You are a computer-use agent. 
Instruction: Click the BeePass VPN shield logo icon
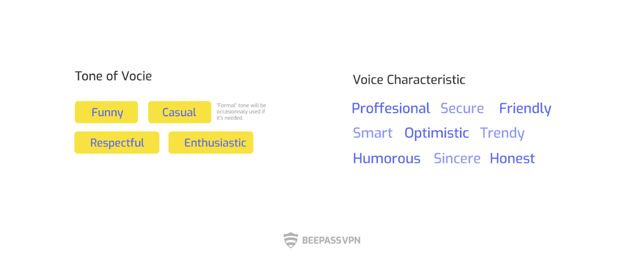pos(291,240)
